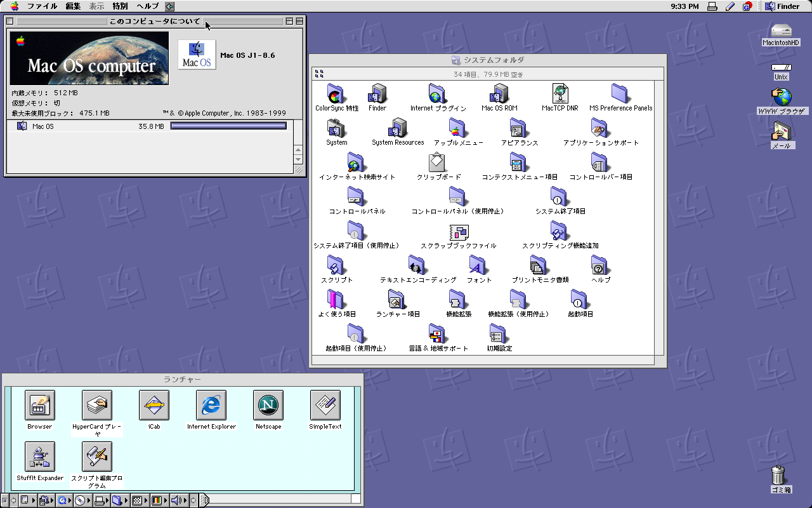The height and width of the screenshot is (508, 812).
Task: Click the control strip right scroll arrow
Action: coord(193,500)
